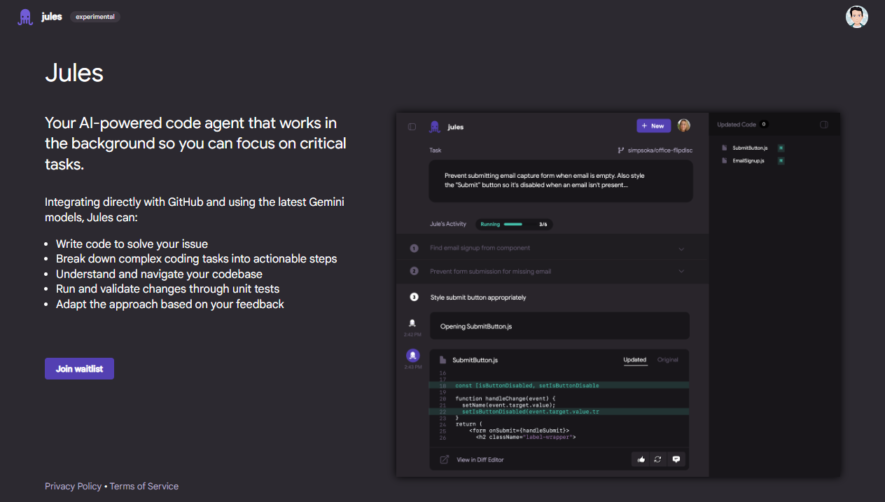
Task: Click the step 2 number badge
Action: pos(414,271)
